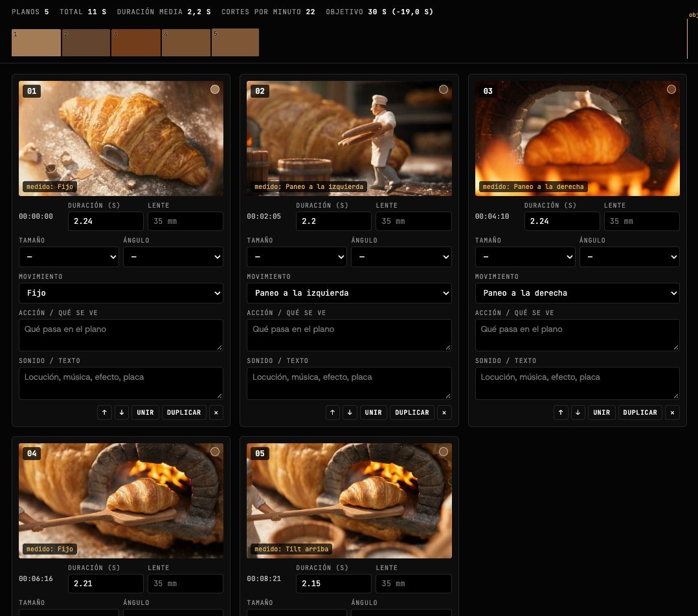Open the Ángulo dropdown for shot 01

173,257
